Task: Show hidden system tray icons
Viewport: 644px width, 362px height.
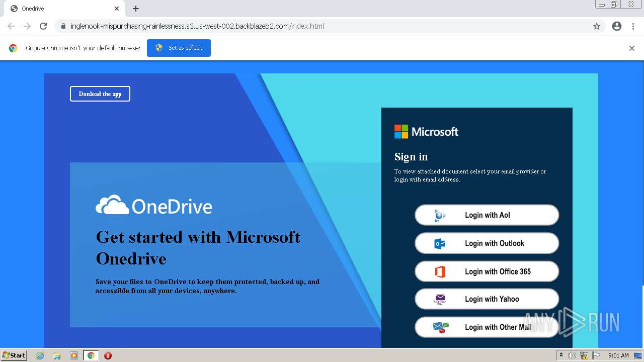Action: (561, 355)
